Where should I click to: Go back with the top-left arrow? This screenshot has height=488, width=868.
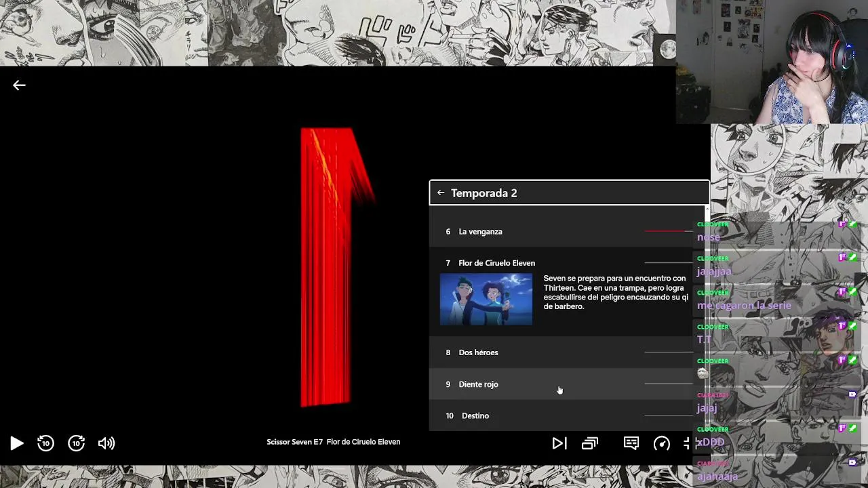pos(19,85)
